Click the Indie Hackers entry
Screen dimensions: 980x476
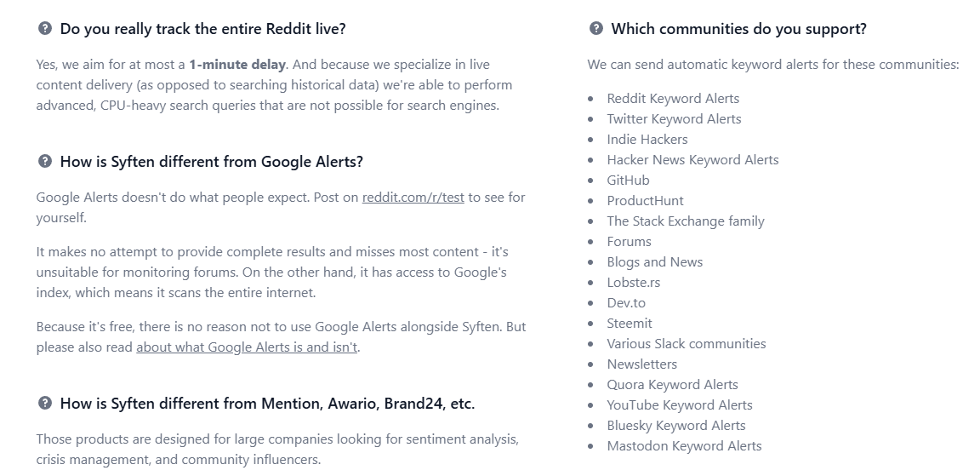coord(647,140)
